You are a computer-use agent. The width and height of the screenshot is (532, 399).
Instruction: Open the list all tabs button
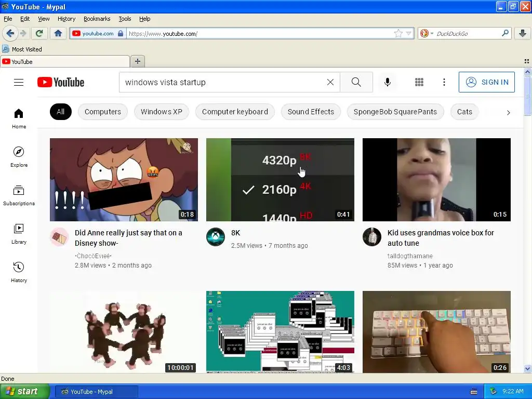tap(527, 61)
